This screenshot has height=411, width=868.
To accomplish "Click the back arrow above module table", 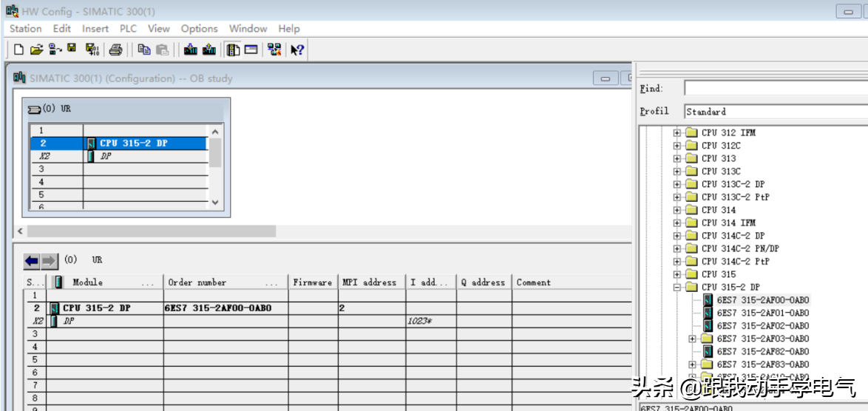I will pyautogui.click(x=32, y=261).
